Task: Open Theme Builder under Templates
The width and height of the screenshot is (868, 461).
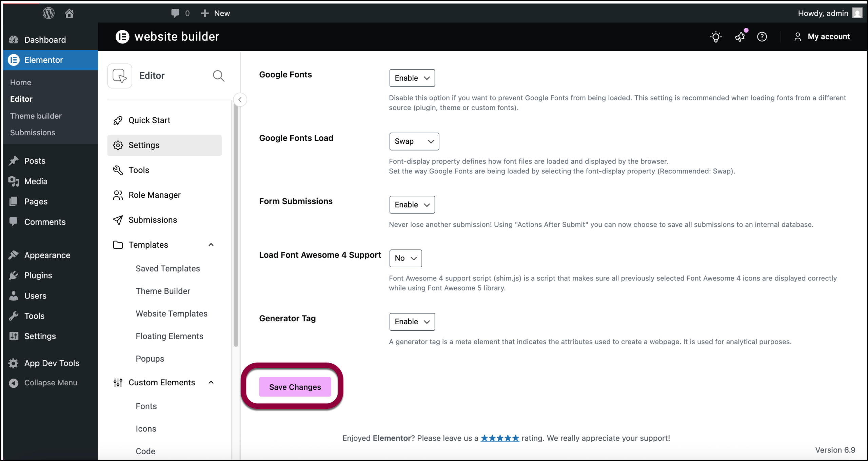Action: coord(163,291)
